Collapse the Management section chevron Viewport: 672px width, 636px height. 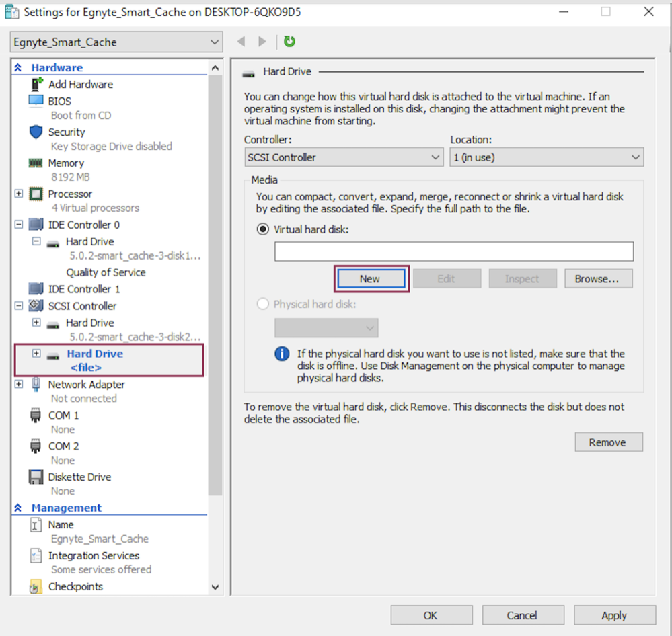pos(18,508)
